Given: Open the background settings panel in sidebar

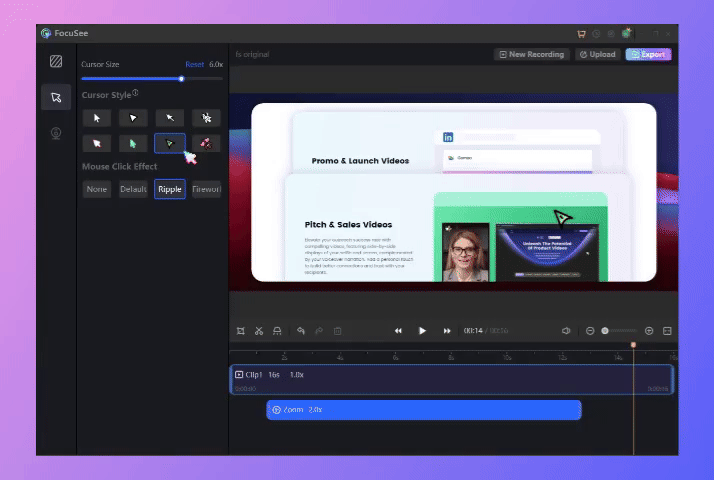Looking at the screenshot, I should (56, 61).
